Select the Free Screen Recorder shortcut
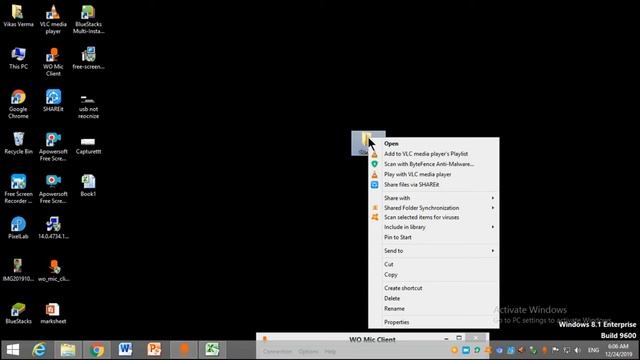 point(18,189)
